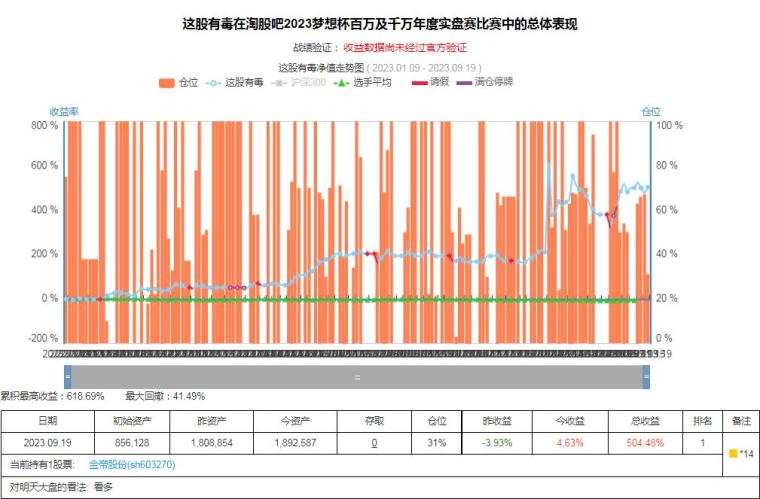Enable the greyed 沪深300 legend series
Viewport: 760px width, 499px height.
pos(298,82)
